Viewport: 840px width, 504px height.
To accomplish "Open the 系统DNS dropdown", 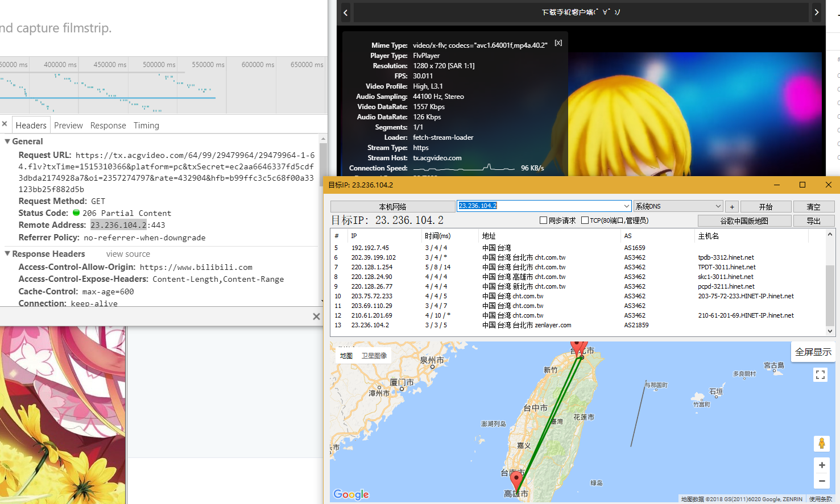I will point(678,206).
